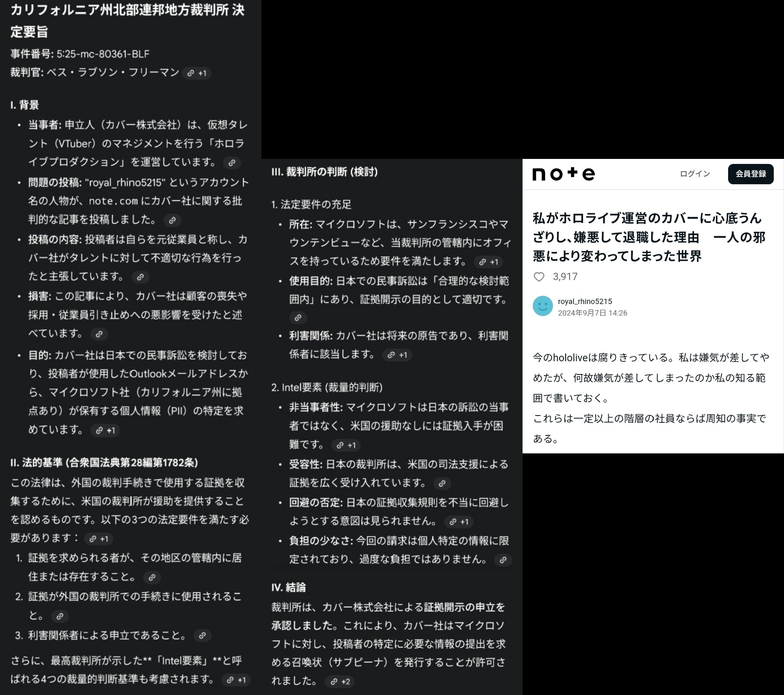Expand +1 sources after 利害関係 bullet

397,355
